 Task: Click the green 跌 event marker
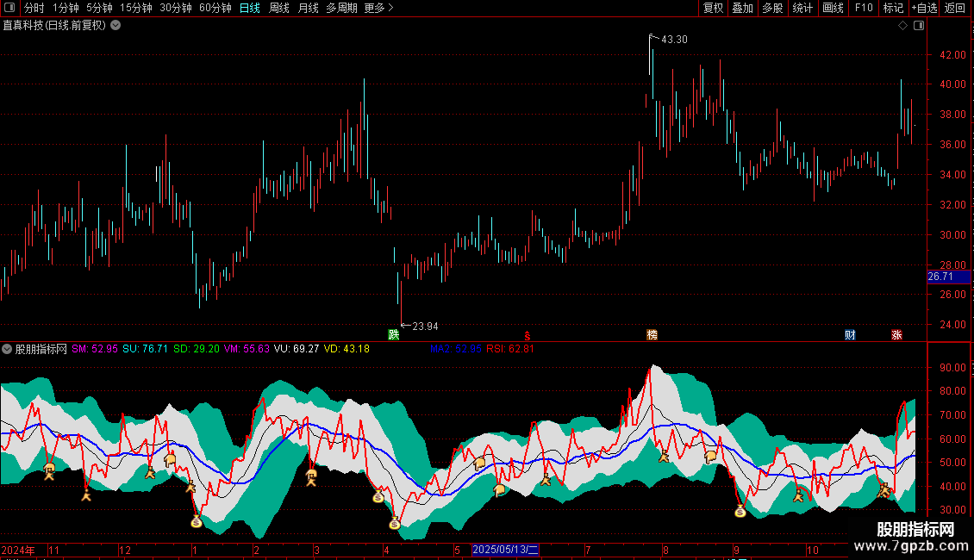[394, 334]
